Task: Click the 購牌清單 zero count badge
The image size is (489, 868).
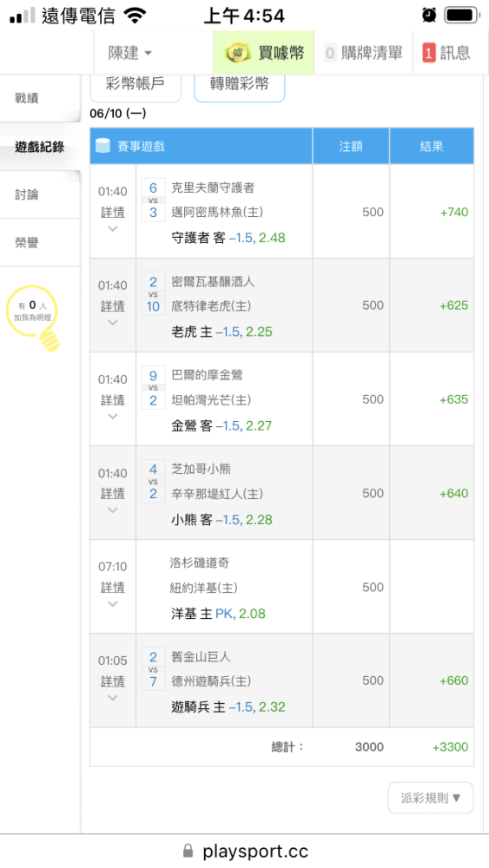Action: 330,54
